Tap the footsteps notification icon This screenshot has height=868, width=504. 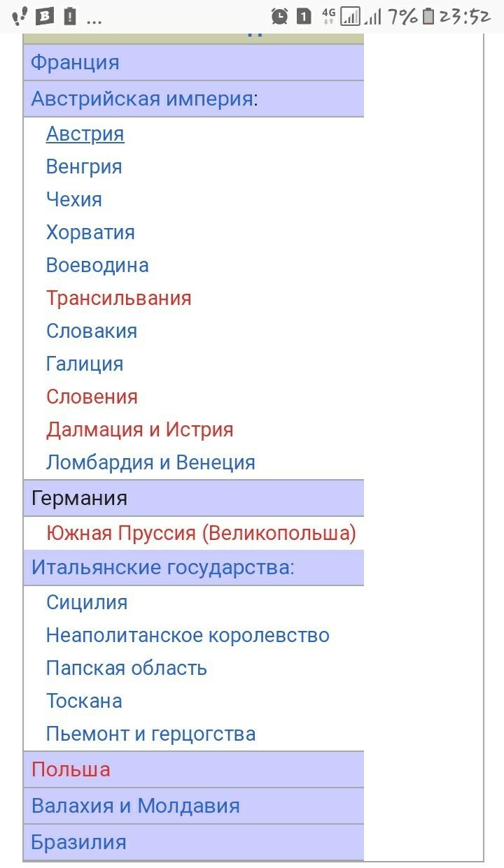20,16
